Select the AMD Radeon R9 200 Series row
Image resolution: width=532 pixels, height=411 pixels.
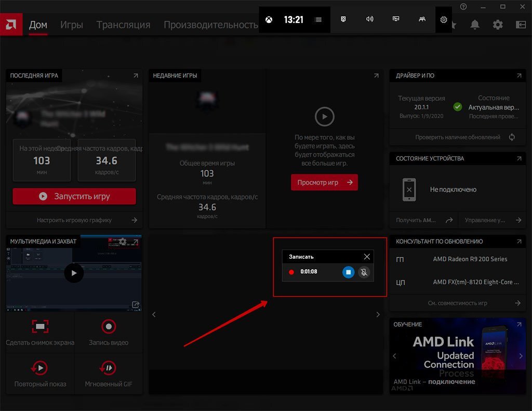click(457, 259)
